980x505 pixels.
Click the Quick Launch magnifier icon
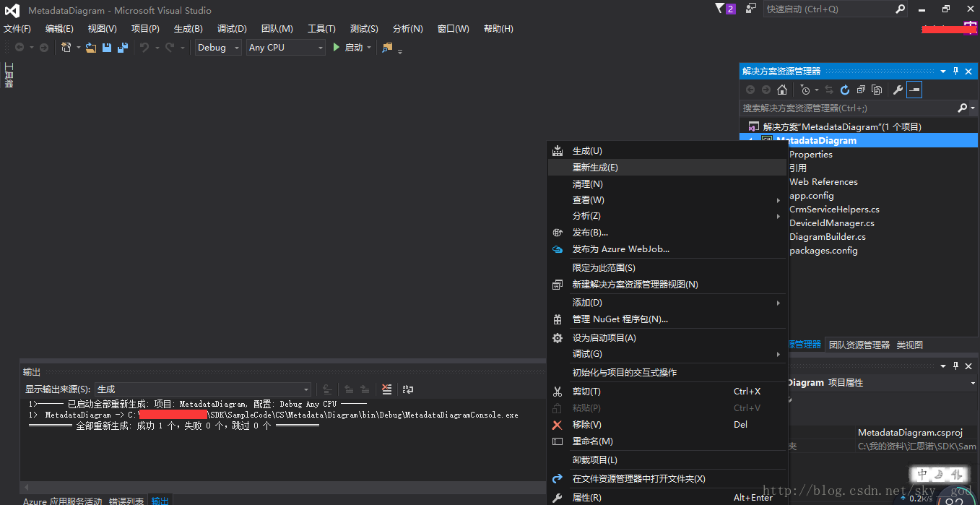900,9
